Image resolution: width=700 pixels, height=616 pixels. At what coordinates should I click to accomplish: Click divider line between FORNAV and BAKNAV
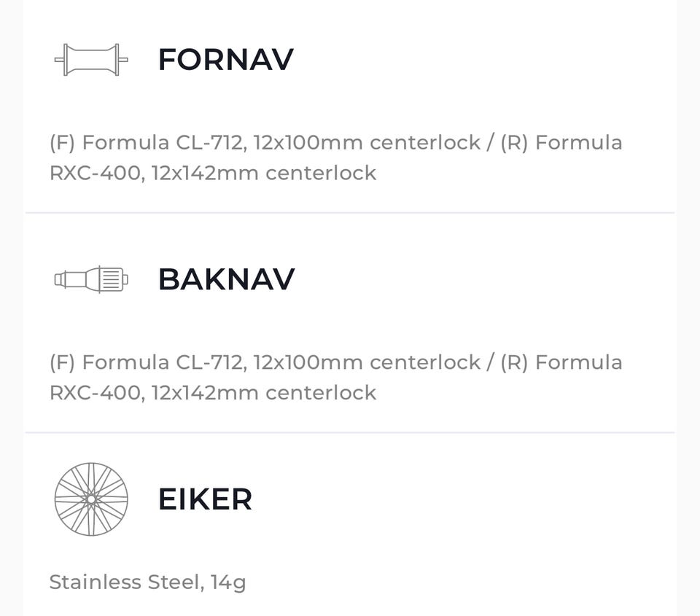click(350, 213)
